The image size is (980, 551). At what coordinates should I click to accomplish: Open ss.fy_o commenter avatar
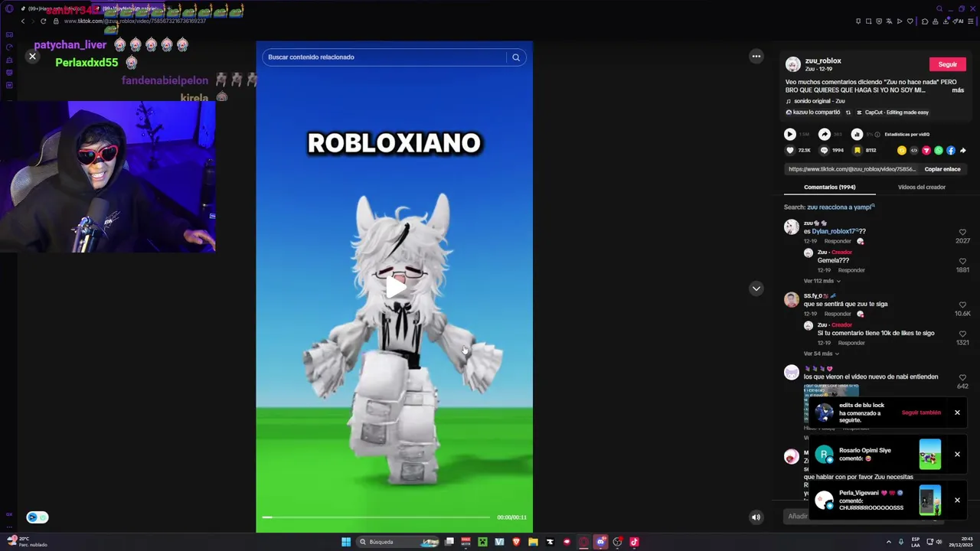[792, 300]
